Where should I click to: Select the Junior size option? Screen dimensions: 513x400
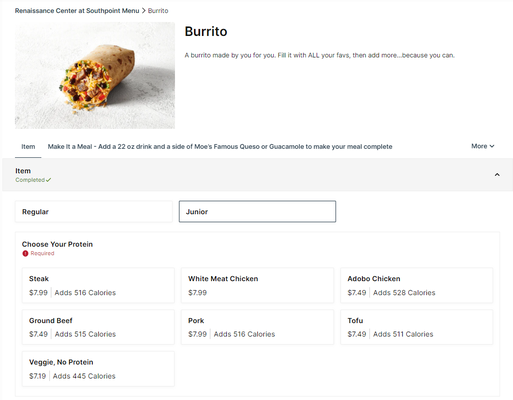(x=257, y=211)
